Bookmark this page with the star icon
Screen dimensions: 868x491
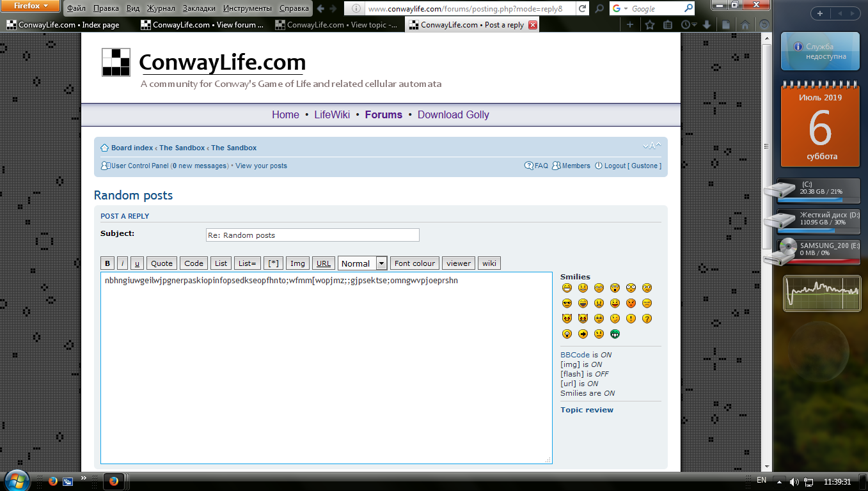click(650, 25)
